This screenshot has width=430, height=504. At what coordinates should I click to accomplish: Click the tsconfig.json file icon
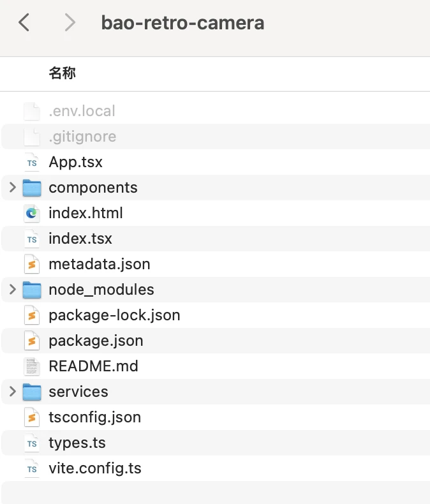[x=32, y=417]
